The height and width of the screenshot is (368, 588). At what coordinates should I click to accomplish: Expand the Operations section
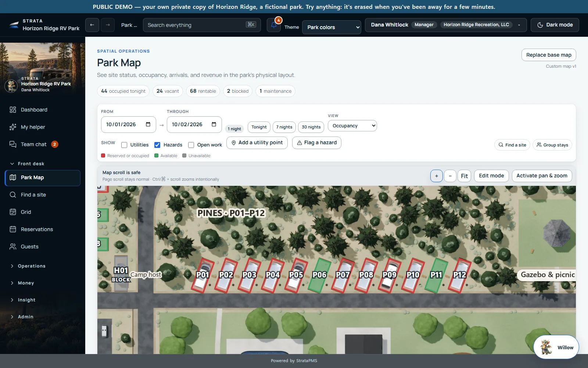pos(32,266)
